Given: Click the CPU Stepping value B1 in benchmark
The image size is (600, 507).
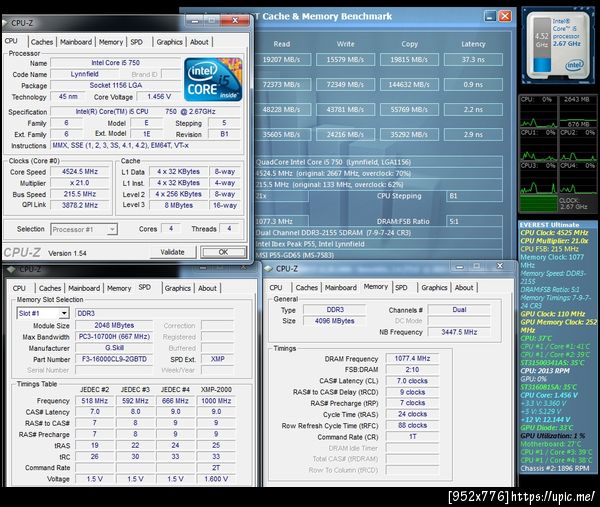Looking at the screenshot, I should pyautogui.click(x=474, y=196).
